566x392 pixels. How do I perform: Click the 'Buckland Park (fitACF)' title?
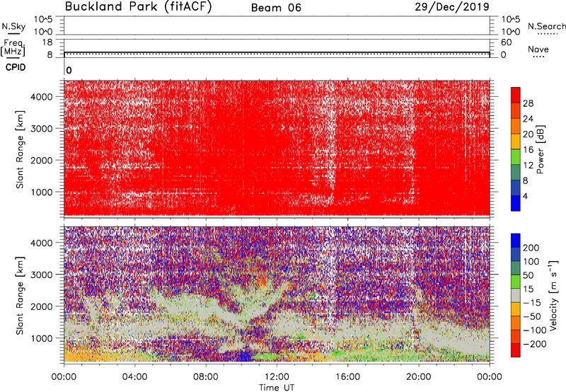click(138, 6)
